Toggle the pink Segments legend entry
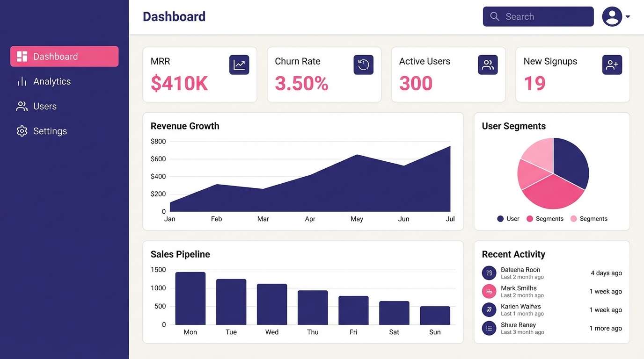Image resolution: width=644 pixels, height=359 pixels. (544, 218)
